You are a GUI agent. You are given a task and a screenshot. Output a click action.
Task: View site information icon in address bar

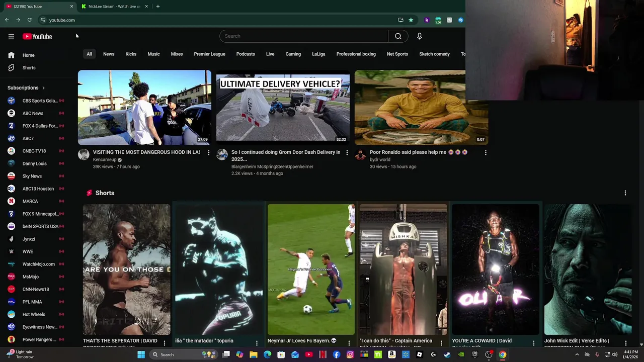43,20
